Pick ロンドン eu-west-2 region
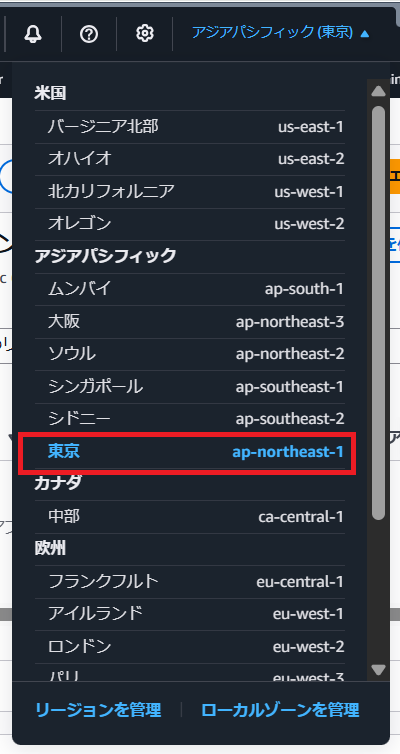This screenshot has width=400, height=754. [189, 647]
